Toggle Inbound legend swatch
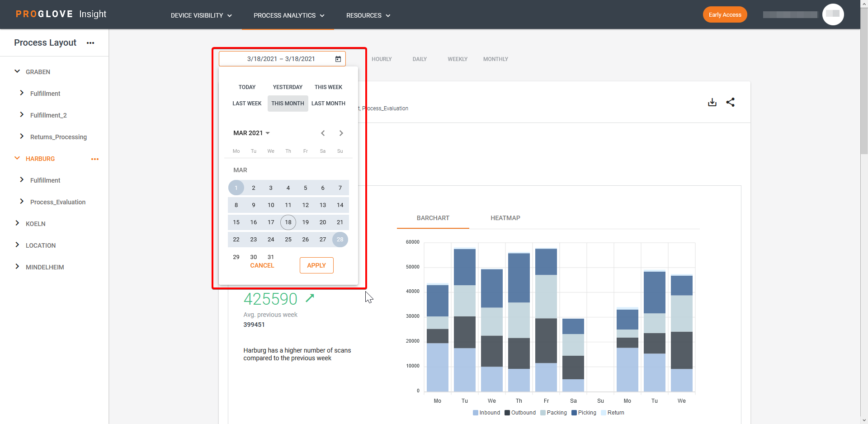This screenshot has height=424, width=868. [x=475, y=413]
